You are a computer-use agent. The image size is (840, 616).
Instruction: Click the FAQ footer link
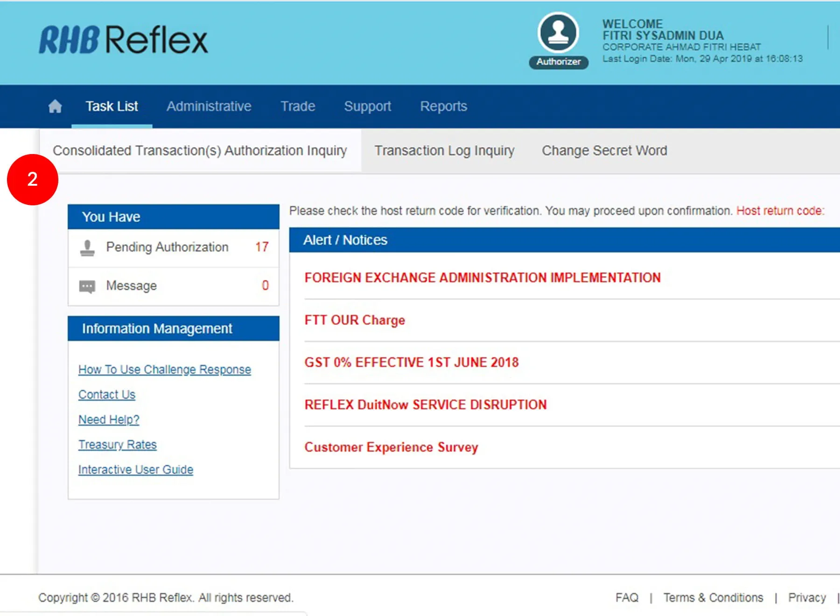click(x=627, y=598)
